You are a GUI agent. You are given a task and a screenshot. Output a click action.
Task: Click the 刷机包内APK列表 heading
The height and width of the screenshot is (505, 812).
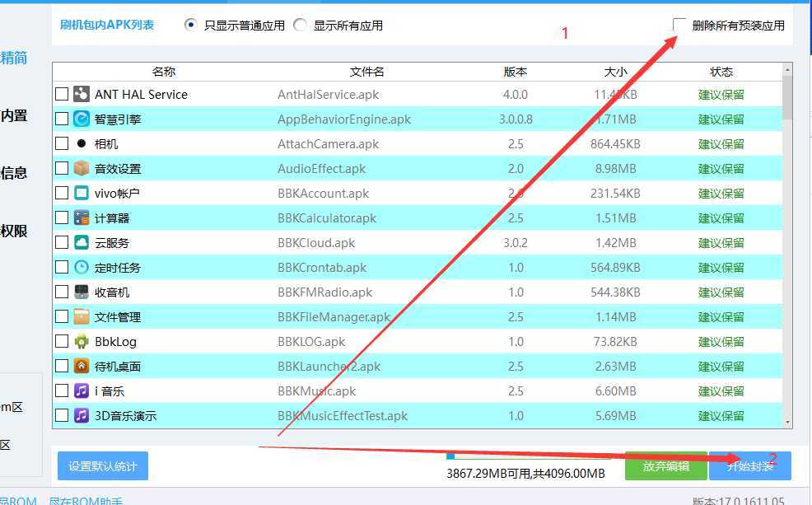pos(107,25)
